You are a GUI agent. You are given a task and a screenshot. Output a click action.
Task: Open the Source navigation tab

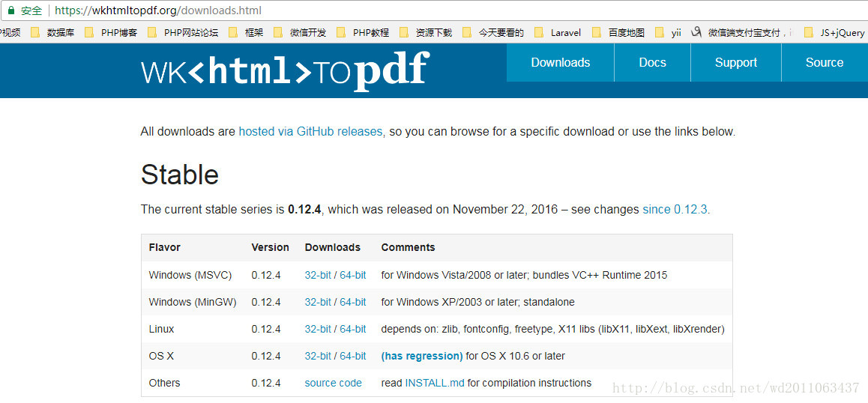pos(825,63)
